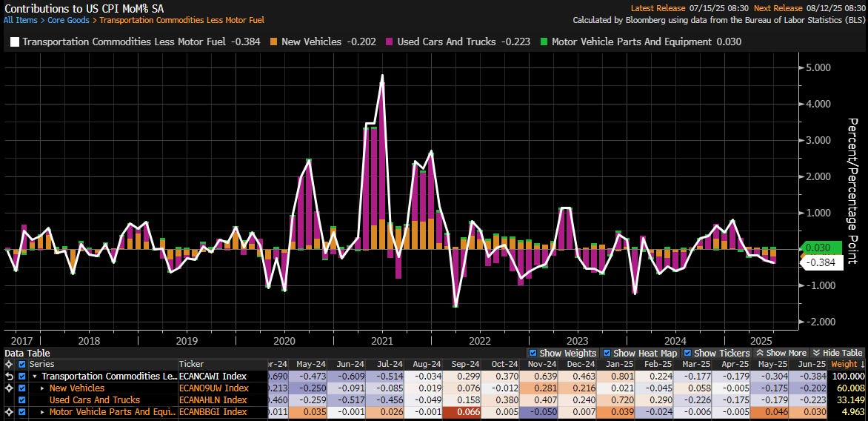Click the white Transportation Commodities legend swatch
Viewport: 868px width, 421px height.
[14, 42]
